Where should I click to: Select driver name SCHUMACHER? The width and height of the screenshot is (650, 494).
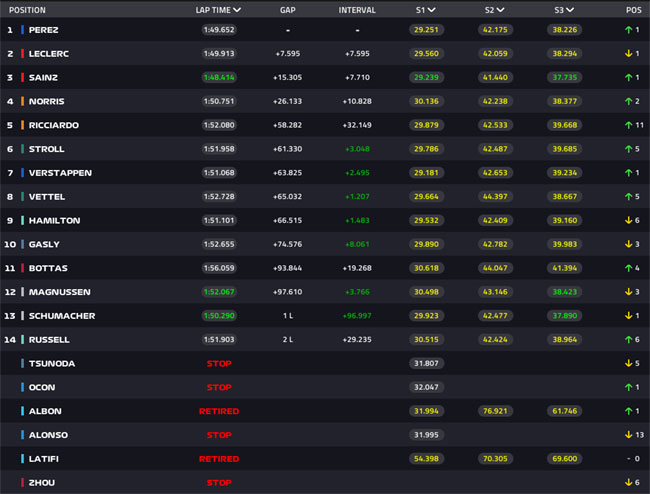coord(62,316)
